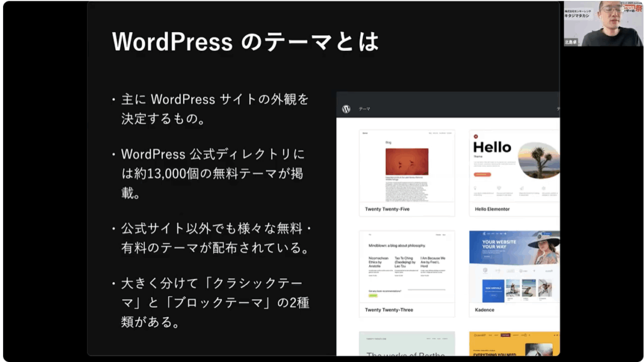The height and width of the screenshot is (362, 644).
Task: Click the slide title WordPress のテーマとは
Action: pos(245,42)
